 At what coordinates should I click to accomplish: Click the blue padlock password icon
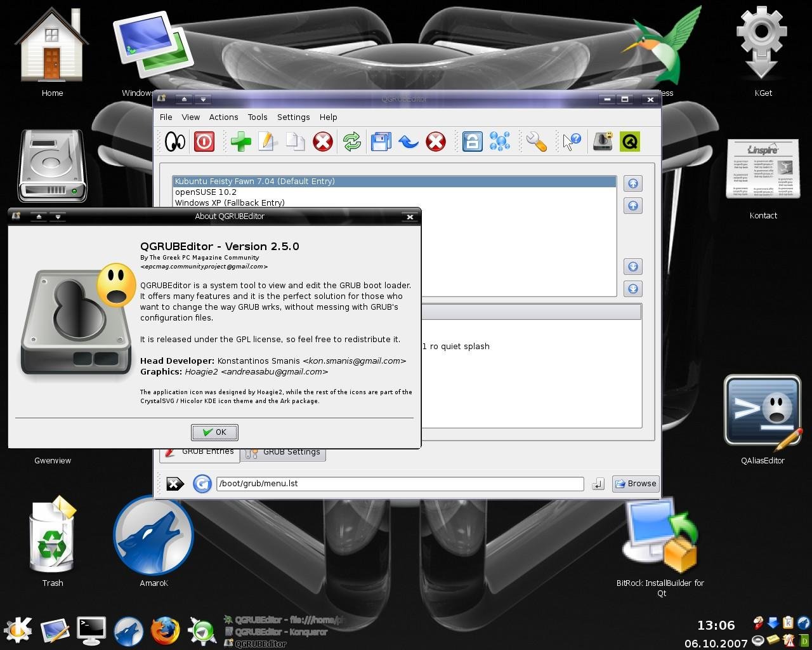pos(472,142)
